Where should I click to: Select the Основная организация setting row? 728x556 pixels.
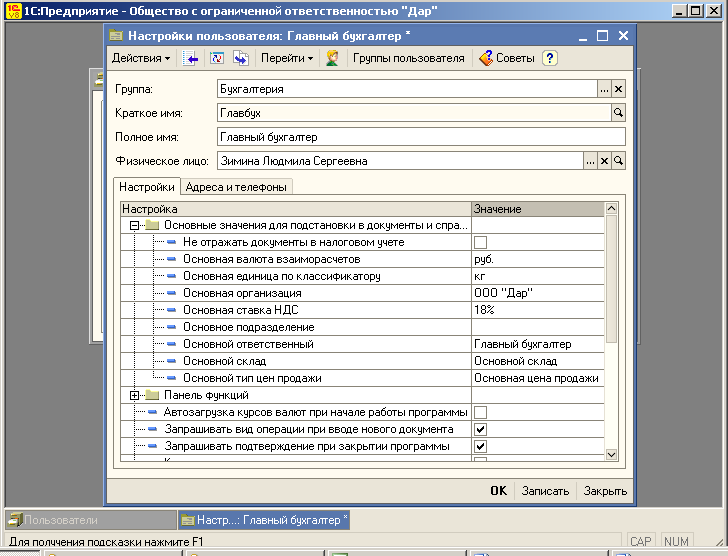tap(362, 293)
